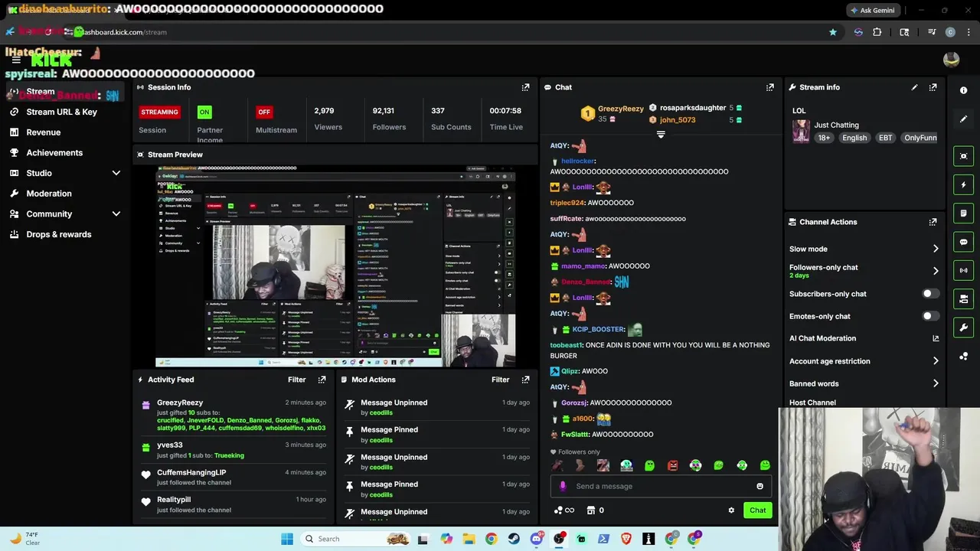Image resolution: width=980 pixels, height=551 pixels.
Task: Open Account age restriction chevron
Action: (935, 361)
